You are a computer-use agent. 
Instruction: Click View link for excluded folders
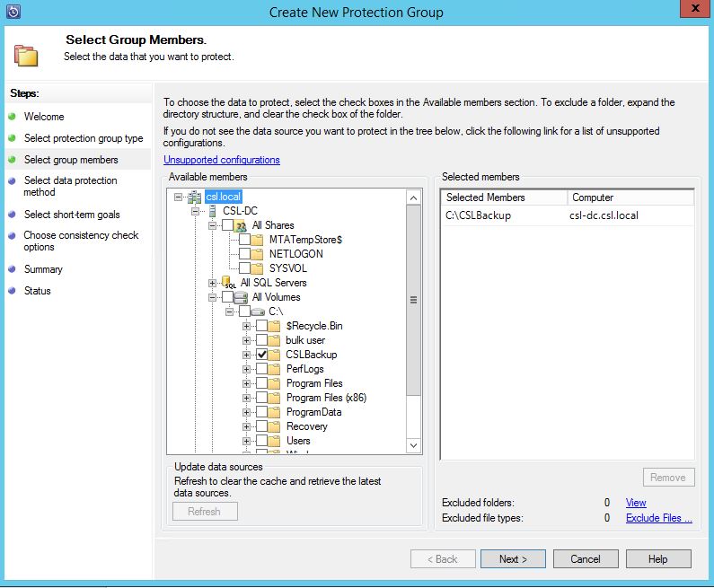(636, 503)
